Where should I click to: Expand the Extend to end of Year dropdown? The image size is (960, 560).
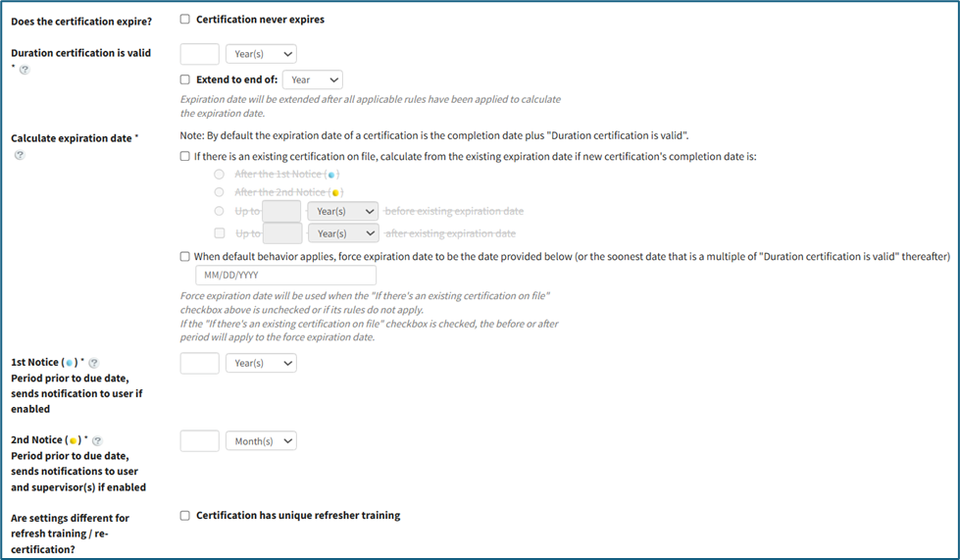313,80
